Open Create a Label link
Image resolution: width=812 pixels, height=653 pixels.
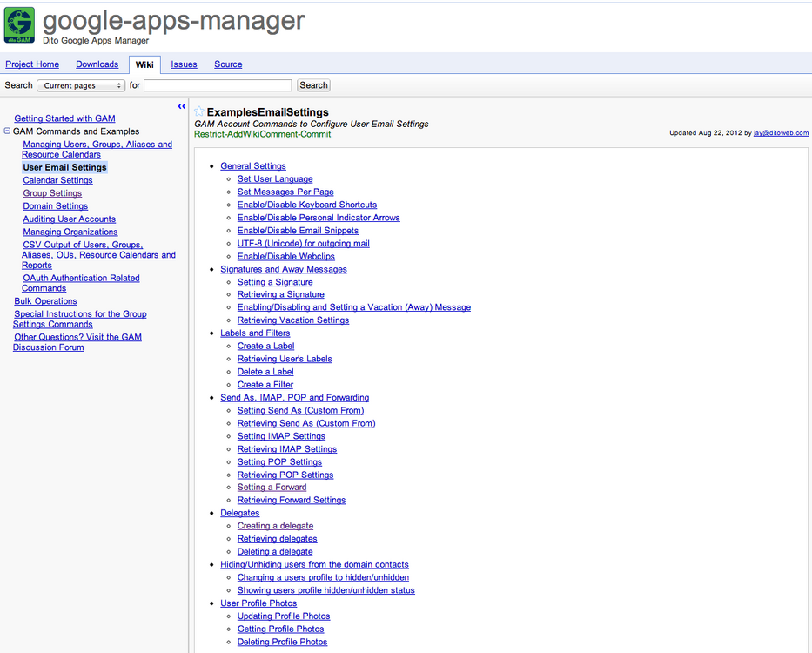tap(265, 347)
